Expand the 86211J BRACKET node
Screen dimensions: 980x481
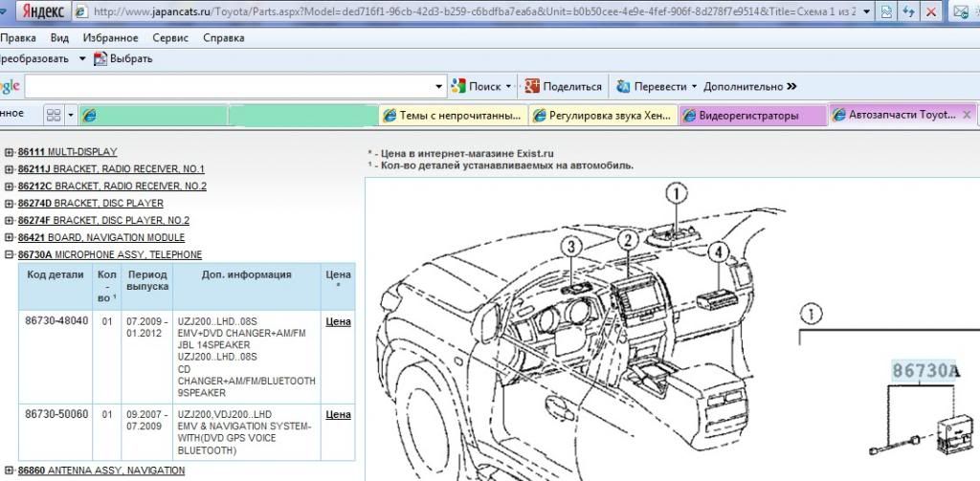(9, 169)
